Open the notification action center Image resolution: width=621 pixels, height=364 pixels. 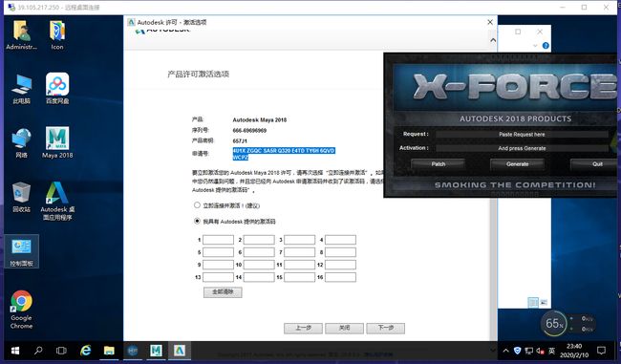602,351
